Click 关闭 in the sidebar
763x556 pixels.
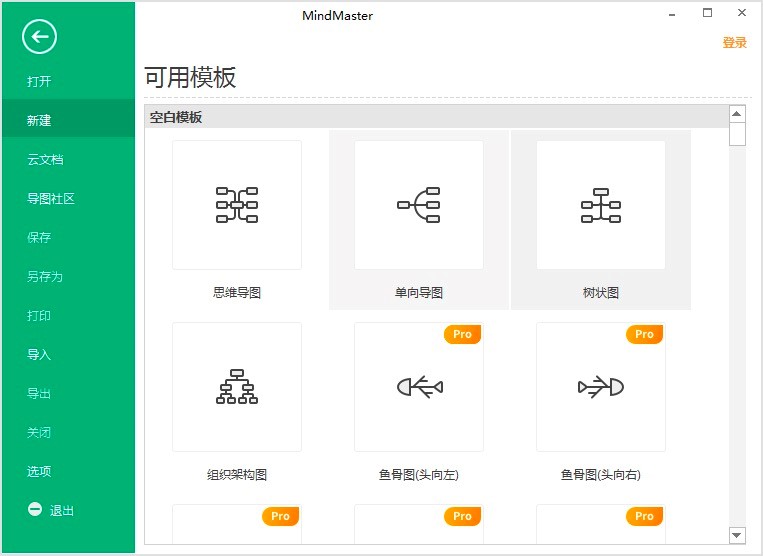(39, 432)
